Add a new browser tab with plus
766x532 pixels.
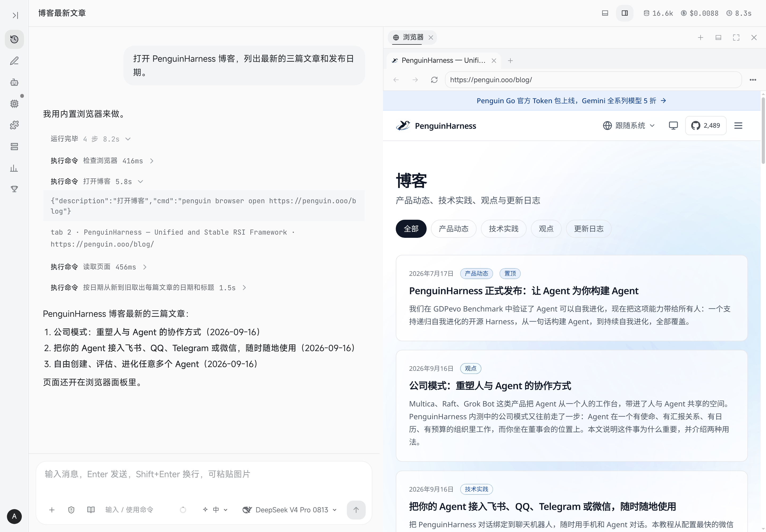coord(510,61)
